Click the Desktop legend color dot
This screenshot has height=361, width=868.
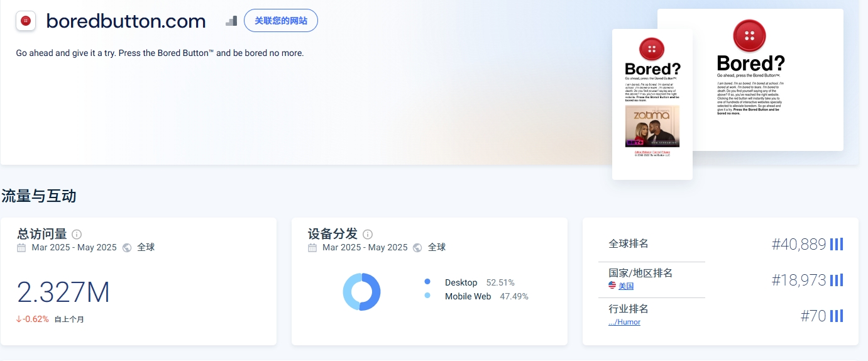click(x=427, y=282)
